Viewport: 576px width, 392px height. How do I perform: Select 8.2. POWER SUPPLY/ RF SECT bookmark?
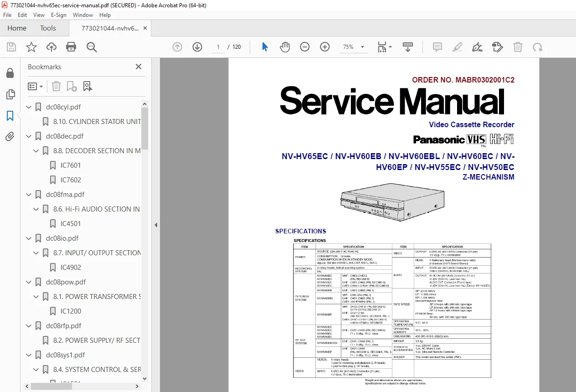pyautogui.click(x=97, y=340)
